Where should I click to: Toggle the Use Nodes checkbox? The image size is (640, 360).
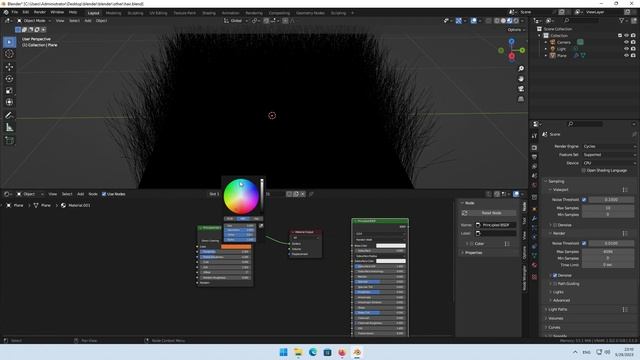(104, 194)
